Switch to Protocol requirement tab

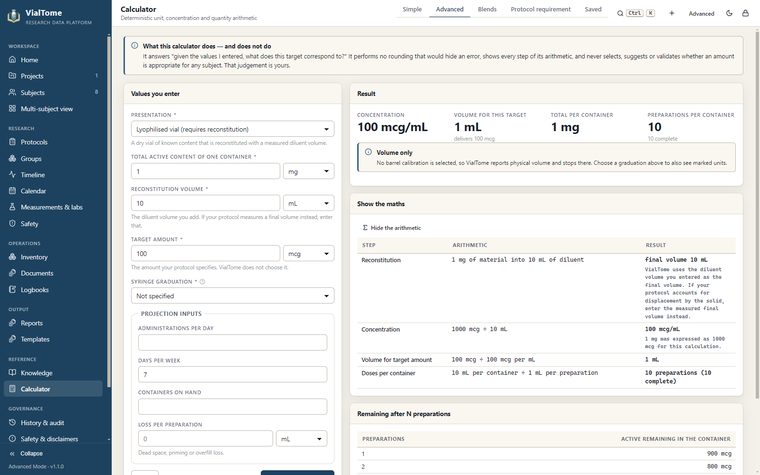[x=540, y=9]
